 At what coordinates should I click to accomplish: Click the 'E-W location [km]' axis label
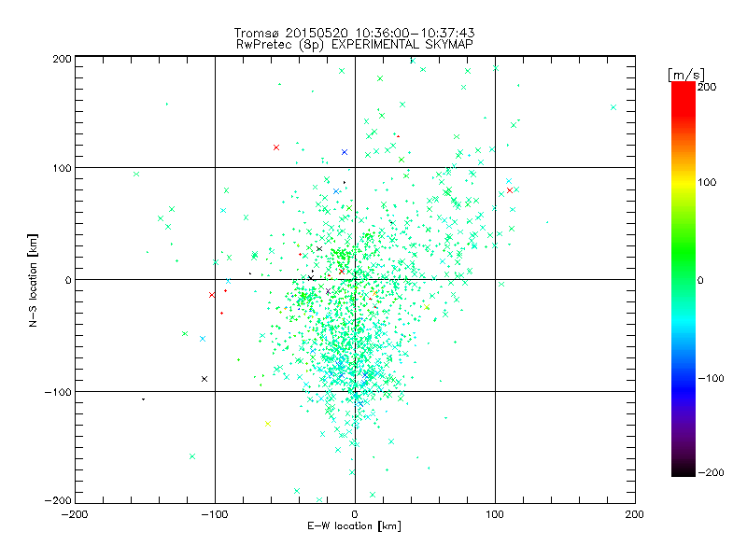tap(354, 525)
